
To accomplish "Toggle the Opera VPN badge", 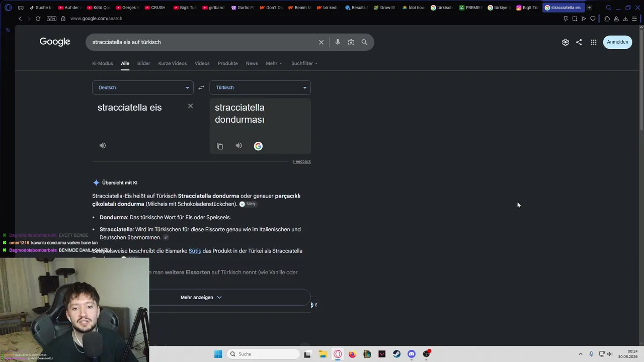I will click(x=51, y=19).
